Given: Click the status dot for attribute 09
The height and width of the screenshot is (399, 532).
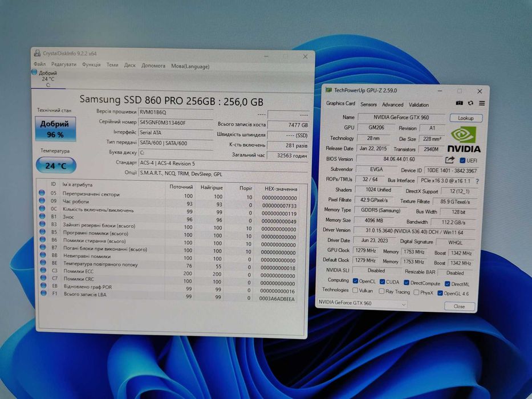Looking at the screenshot, I should (42, 201).
